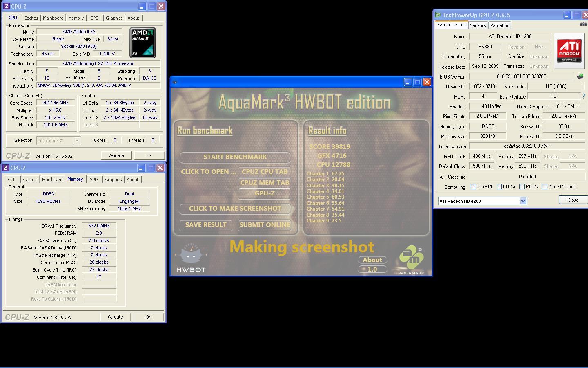588x368 pixels.
Task: Open SPD tab in lower CPU-Z window
Action: (x=94, y=180)
